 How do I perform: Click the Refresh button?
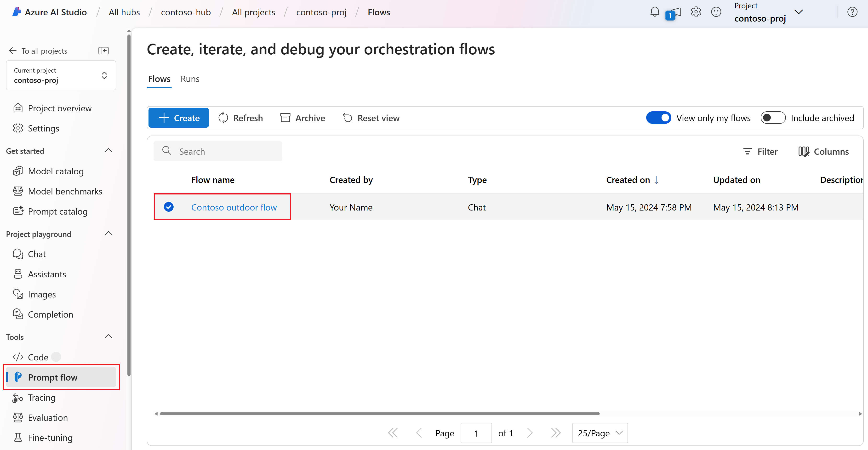click(x=240, y=118)
